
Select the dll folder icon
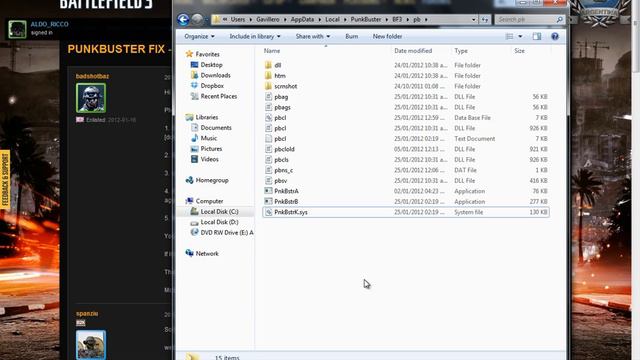point(268,65)
